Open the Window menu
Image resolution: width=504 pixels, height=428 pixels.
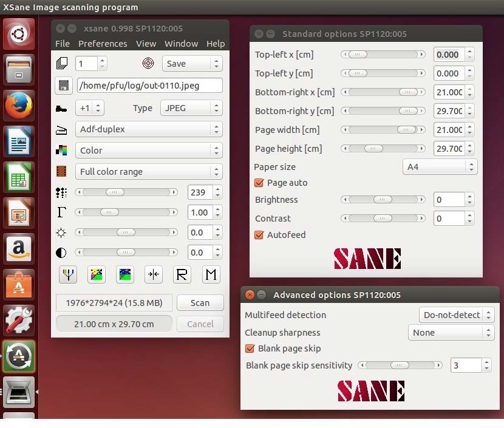click(181, 43)
